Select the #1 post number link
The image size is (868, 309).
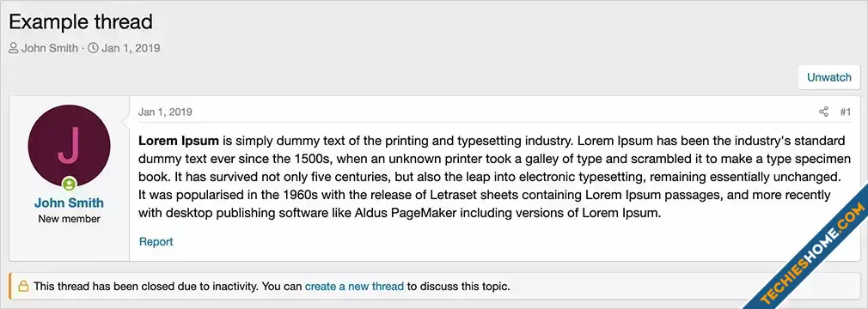(846, 112)
